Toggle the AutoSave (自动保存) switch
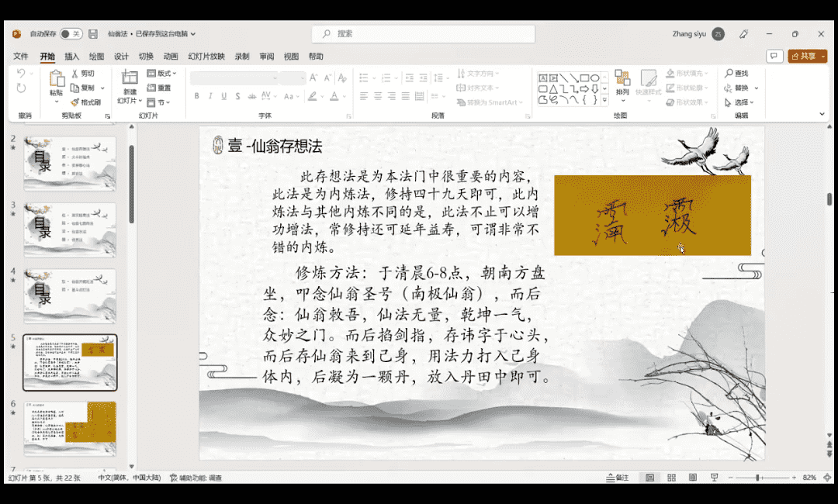This screenshot has width=838, height=504. (71, 34)
